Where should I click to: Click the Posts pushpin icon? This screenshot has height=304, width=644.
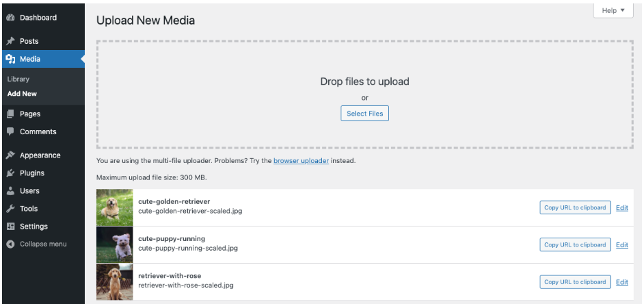[x=10, y=42]
